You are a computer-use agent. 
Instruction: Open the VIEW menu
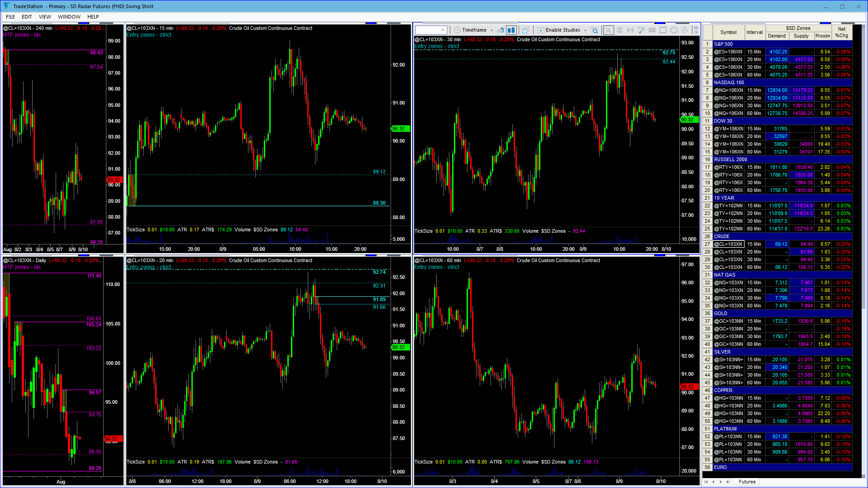(45, 17)
